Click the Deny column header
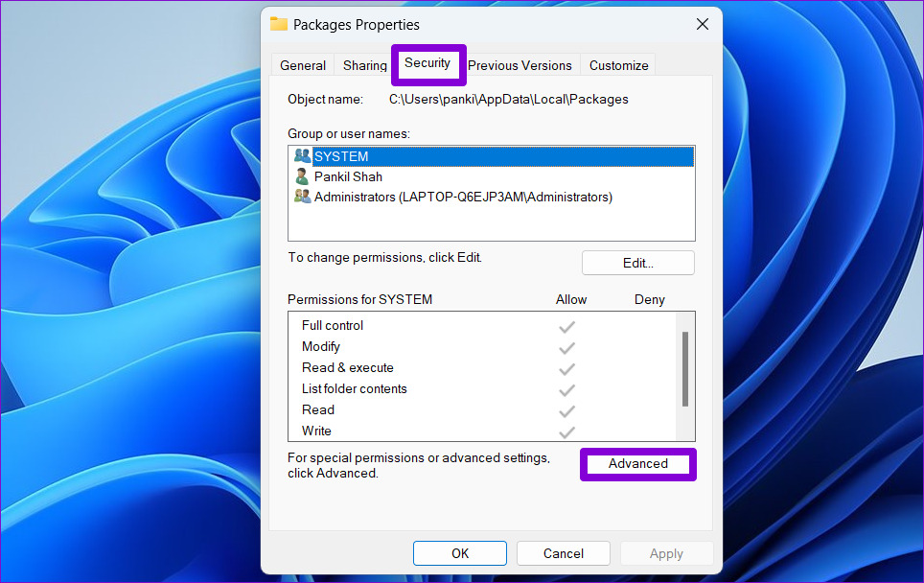924x583 pixels. coord(650,299)
